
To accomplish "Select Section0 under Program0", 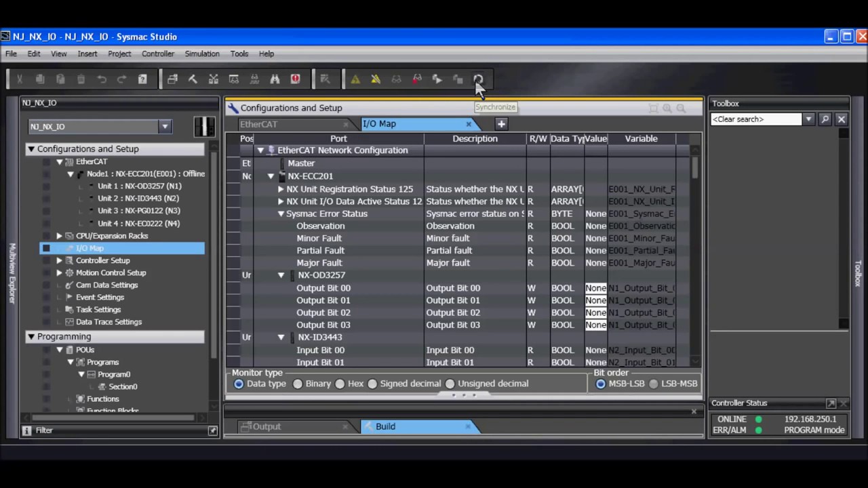I will tap(123, 386).
